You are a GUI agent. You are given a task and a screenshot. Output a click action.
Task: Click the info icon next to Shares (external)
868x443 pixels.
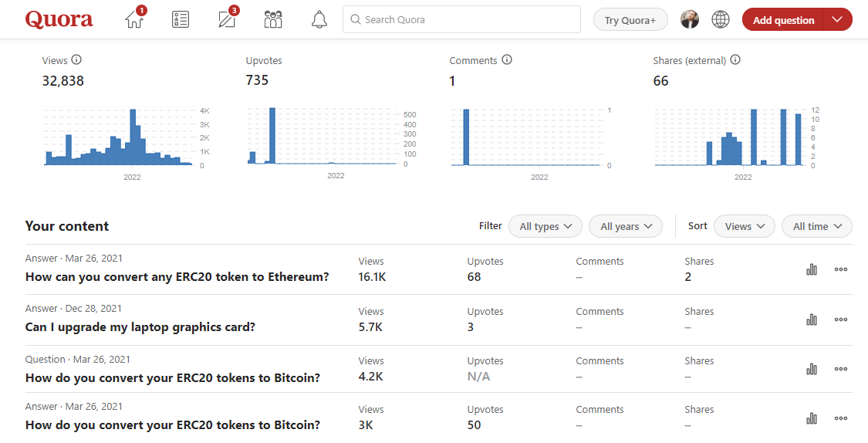[x=735, y=60]
